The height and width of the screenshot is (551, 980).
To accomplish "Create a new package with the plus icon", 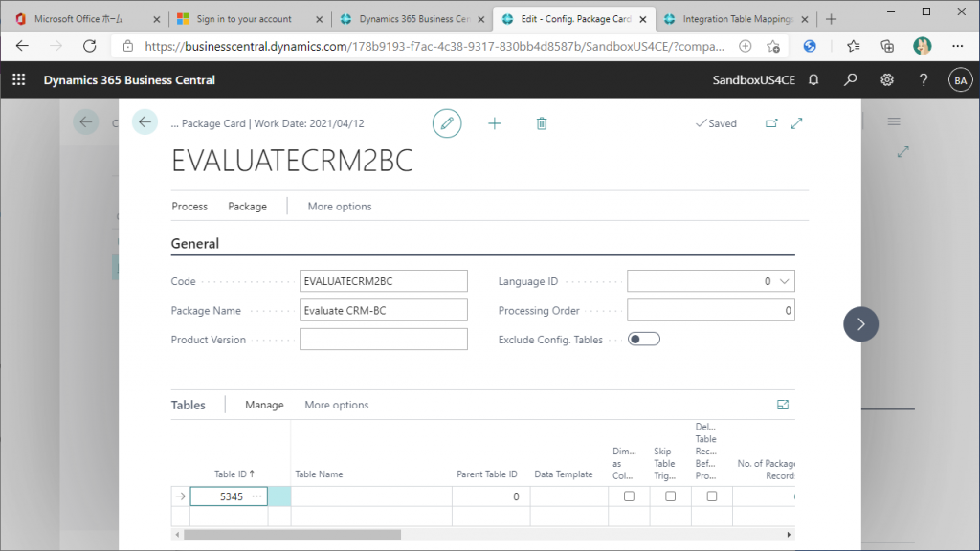I will point(495,123).
